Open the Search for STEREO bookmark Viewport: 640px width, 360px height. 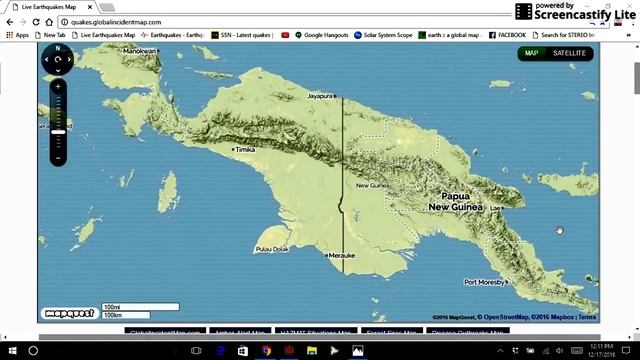564,35
